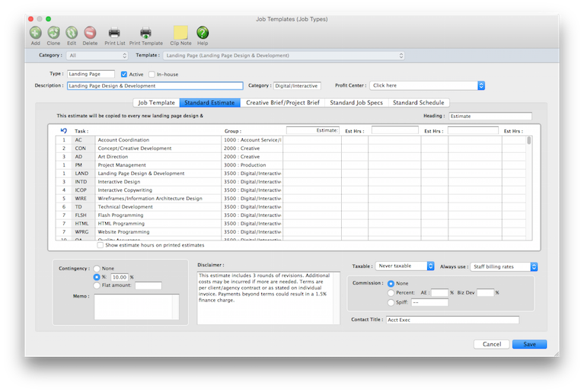Click the green Add toolbar icon
Image resolution: width=584 pixels, height=392 pixels.
(36, 33)
